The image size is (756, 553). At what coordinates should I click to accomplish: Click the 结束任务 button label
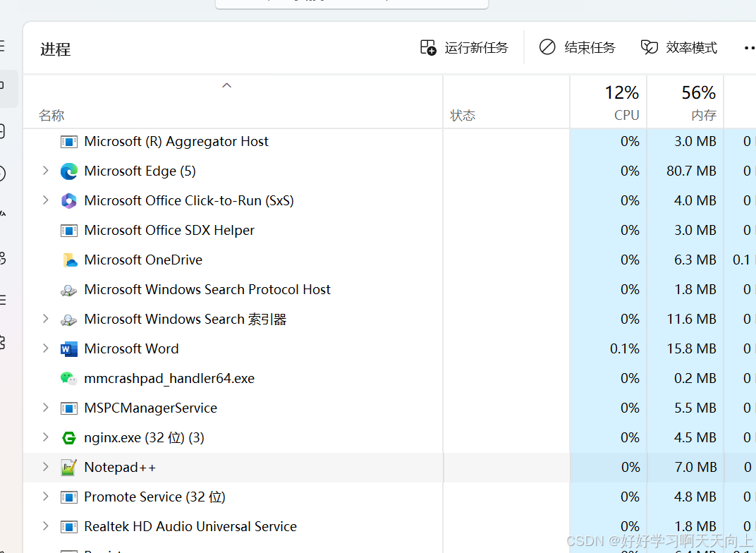[590, 47]
